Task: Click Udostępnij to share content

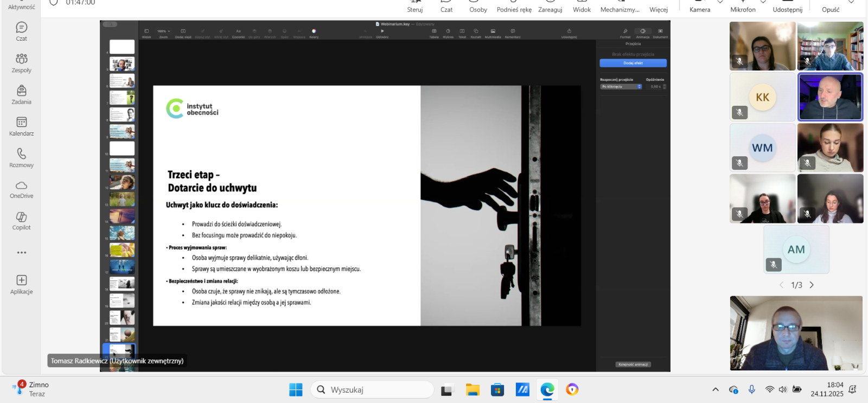Action: [x=787, y=6]
